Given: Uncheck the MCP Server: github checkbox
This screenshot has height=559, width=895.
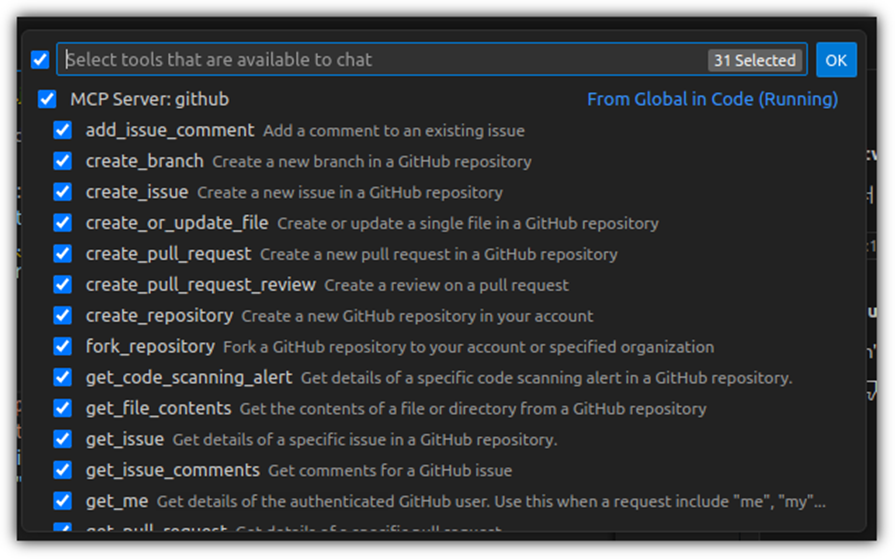Looking at the screenshot, I should coord(47,99).
